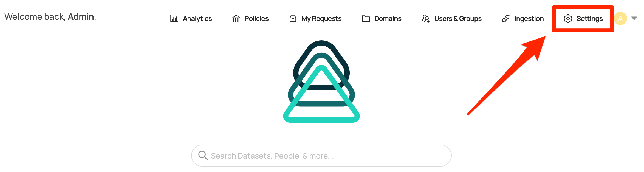The height and width of the screenshot is (172, 644).
Task: Go to the Policies page
Action: pyautogui.click(x=256, y=19)
